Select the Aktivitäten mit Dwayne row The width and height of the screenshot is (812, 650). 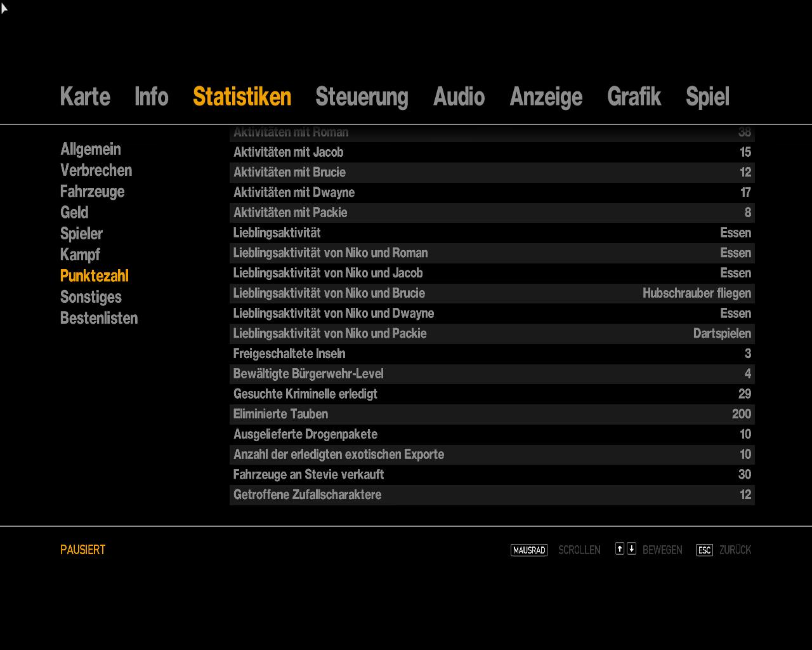(492, 192)
